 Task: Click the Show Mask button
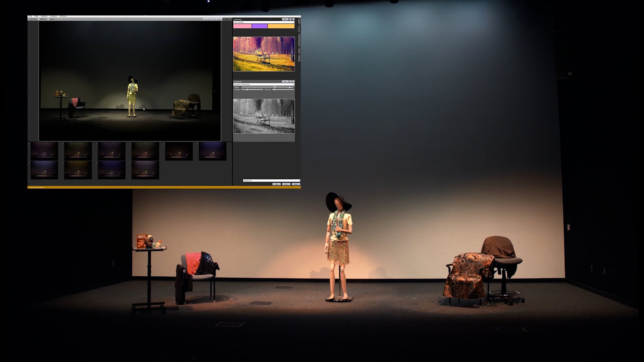pos(208,19)
